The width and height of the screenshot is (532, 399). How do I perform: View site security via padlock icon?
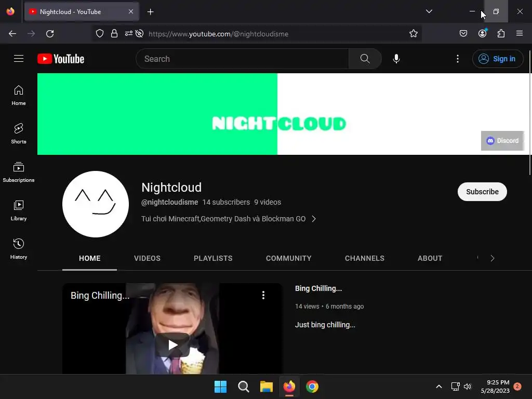click(114, 34)
